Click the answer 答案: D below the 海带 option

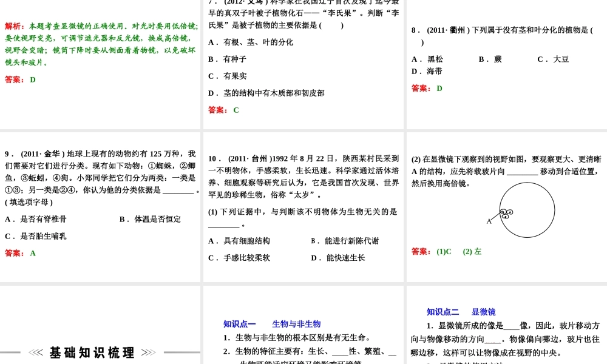click(x=427, y=89)
